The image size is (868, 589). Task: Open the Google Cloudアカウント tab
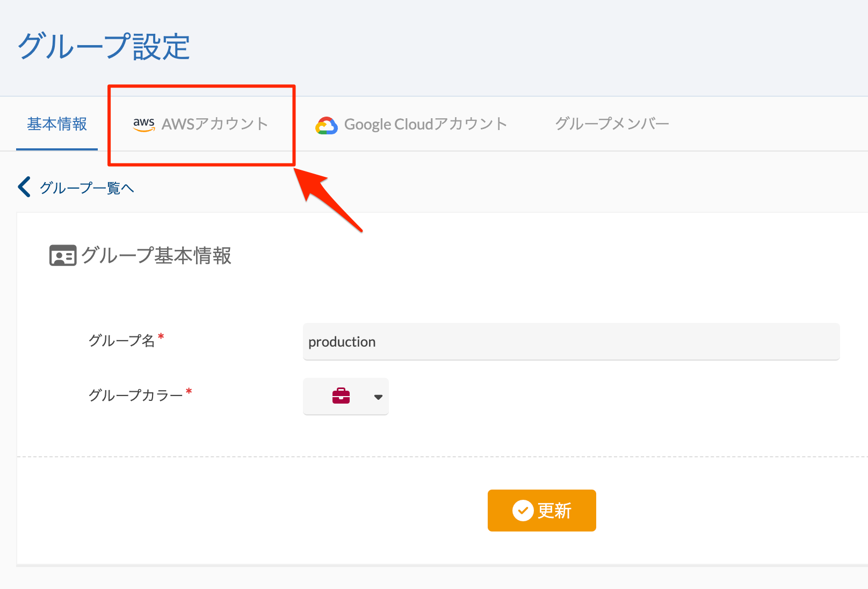(x=411, y=124)
